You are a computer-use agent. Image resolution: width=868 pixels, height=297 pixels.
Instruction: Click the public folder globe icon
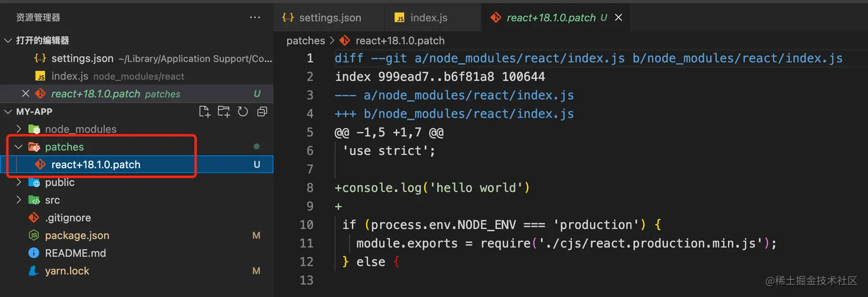tap(34, 183)
